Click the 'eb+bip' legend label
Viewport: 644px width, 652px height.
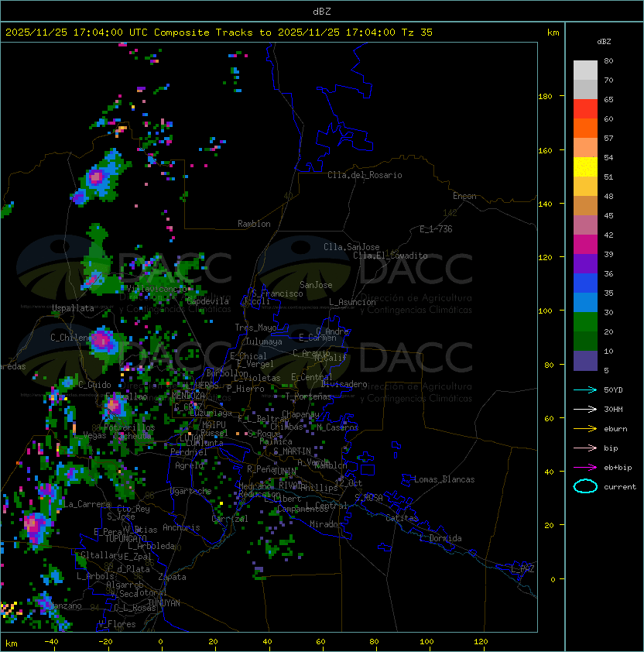618,468
